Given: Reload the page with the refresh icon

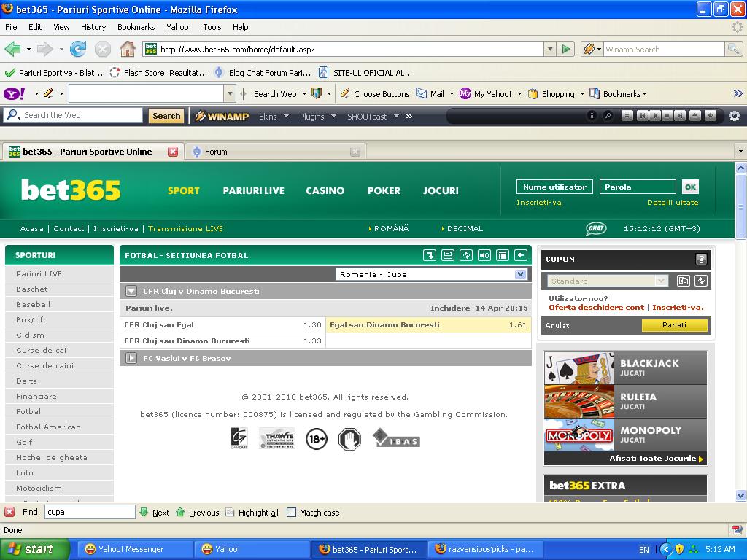Looking at the screenshot, I should tap(78, 49).
